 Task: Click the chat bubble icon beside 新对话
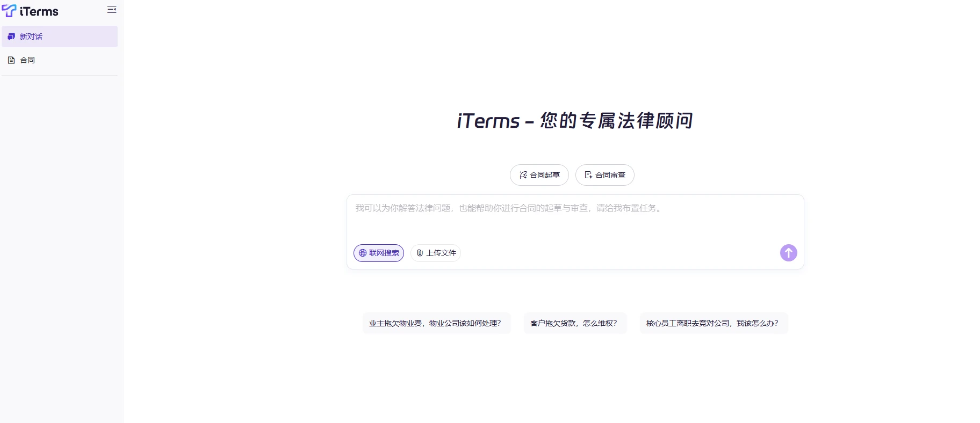pyautogui.click(x=11, y=37)
